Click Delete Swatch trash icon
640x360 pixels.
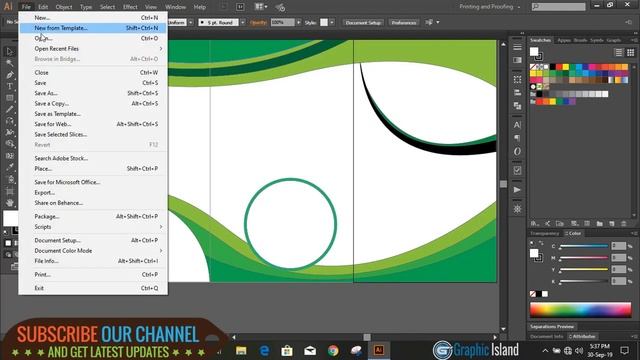pyautogui.click(x=624, y=223)
